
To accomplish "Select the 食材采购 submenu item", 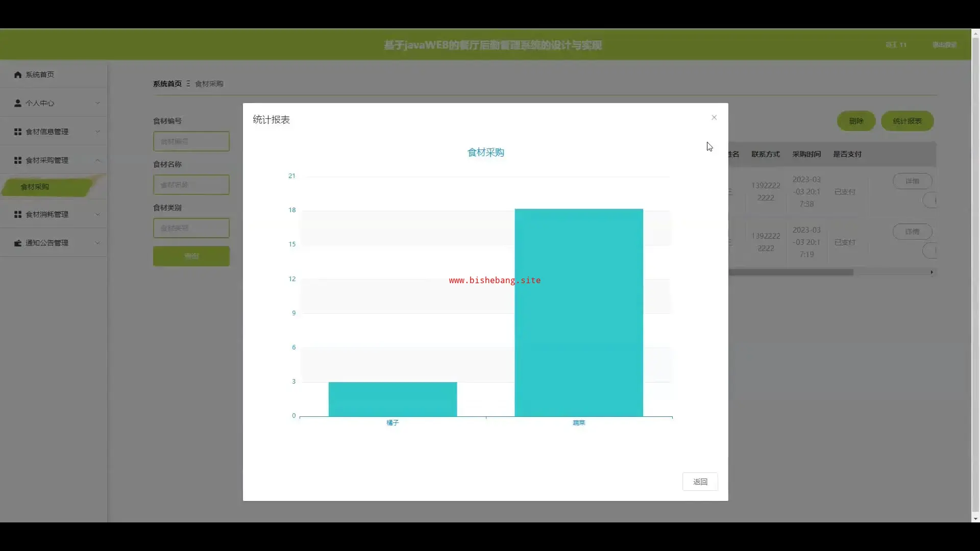I will 35,187.
